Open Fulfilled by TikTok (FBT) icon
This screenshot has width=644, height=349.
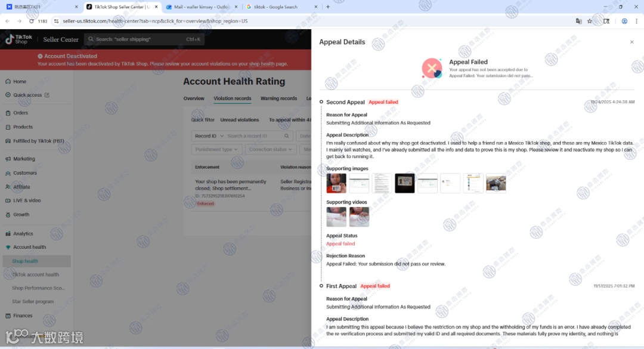[8, 141]
